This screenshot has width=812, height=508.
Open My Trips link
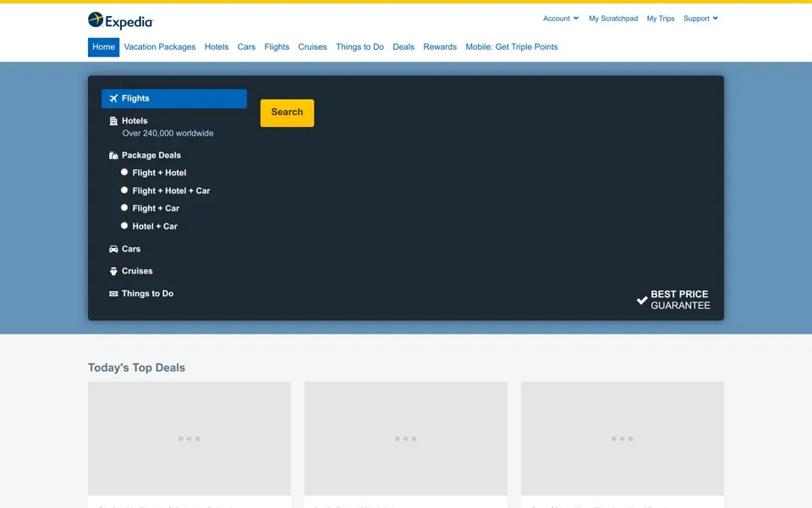661,18
